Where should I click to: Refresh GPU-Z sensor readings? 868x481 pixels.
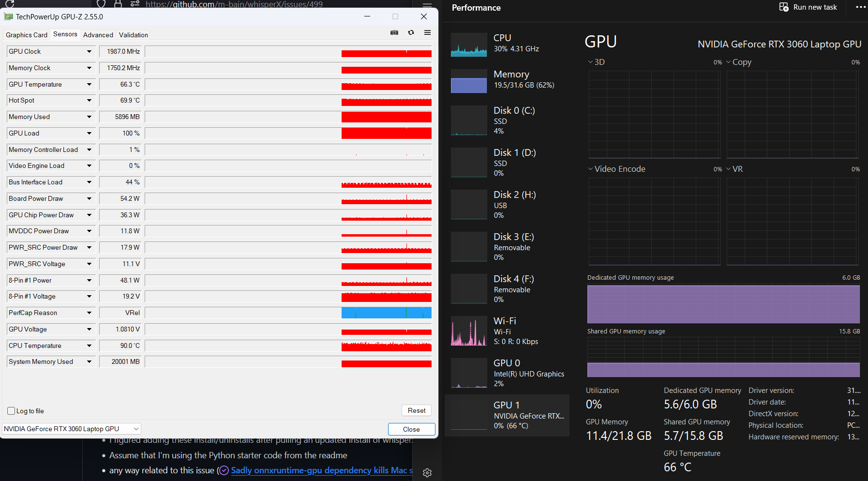click(x=411, y=32)
